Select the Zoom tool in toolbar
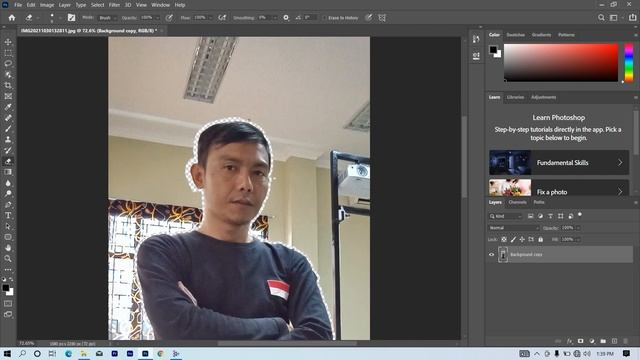 coord(8,258)
